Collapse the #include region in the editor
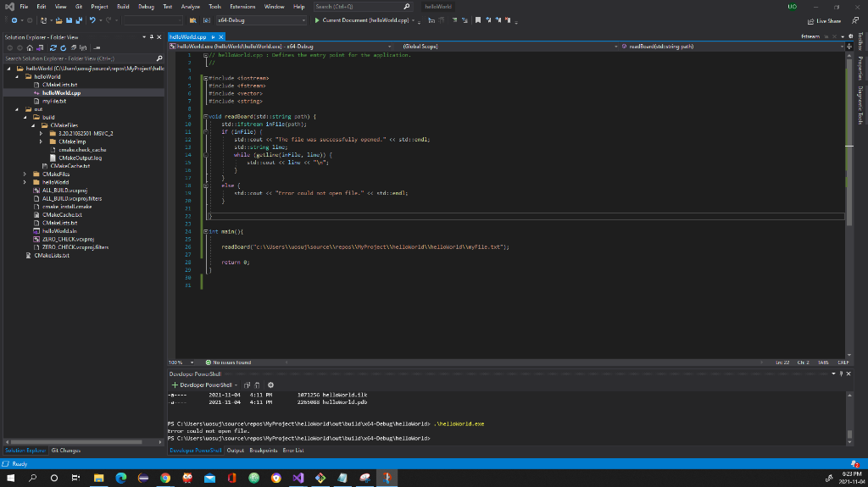This screenshot has height=487, width=868. (x=205, y=77)
